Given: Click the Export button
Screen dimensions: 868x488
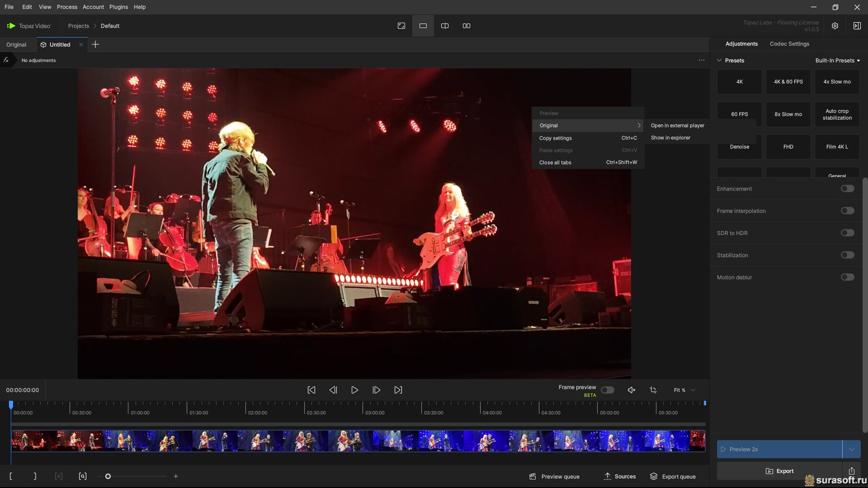Looking at the screenshot, I should (x=779, y=471).
